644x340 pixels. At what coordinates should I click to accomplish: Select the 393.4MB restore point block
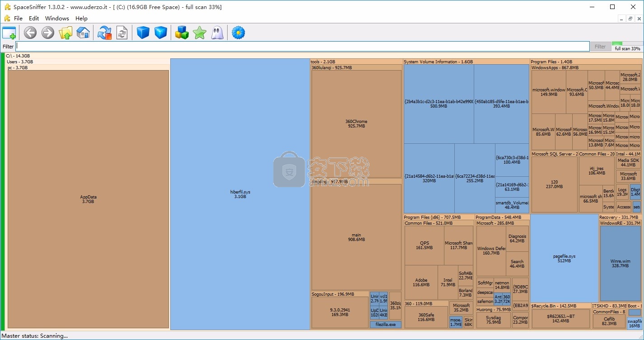pyautogui.click(x=501, y=104)
